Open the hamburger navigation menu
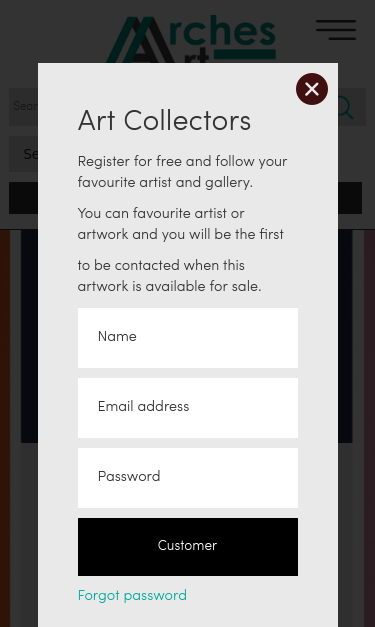Image resolution: width=375 pixels, height=627 pixels. coord(336,30)
